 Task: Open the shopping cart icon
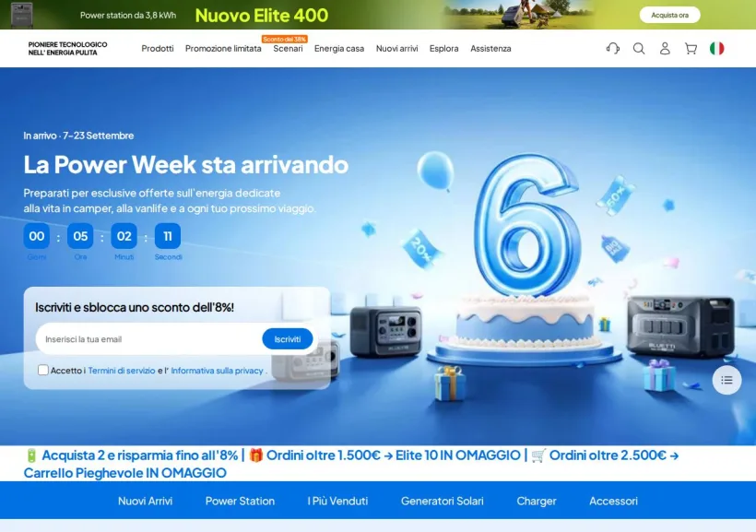tap(691, 48)
